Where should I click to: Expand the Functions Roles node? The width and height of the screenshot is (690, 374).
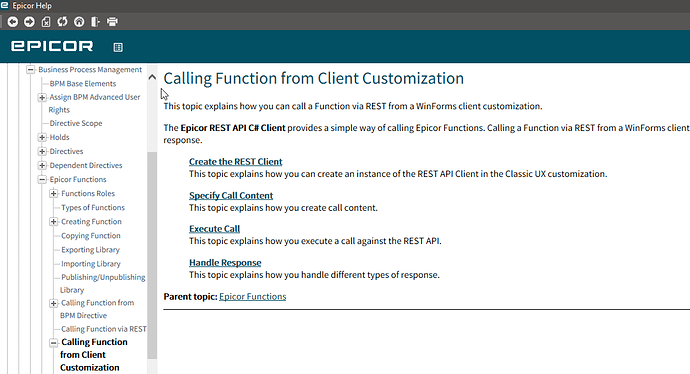(54, 194)
